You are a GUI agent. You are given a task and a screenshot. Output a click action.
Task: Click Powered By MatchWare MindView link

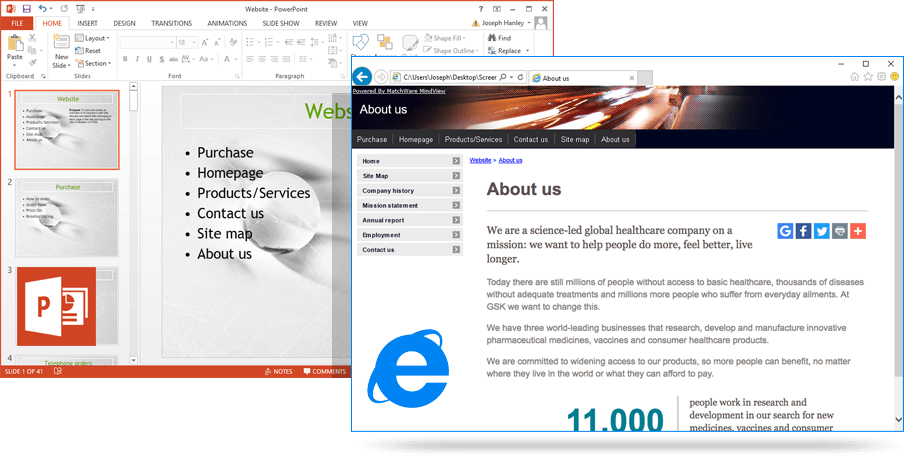pos(399,91)
